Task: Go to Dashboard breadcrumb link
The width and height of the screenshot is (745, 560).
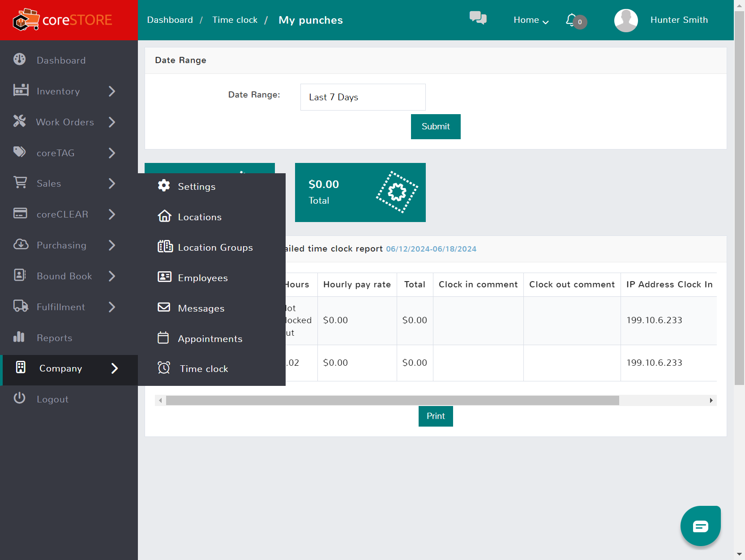Action: click(170, 20)
